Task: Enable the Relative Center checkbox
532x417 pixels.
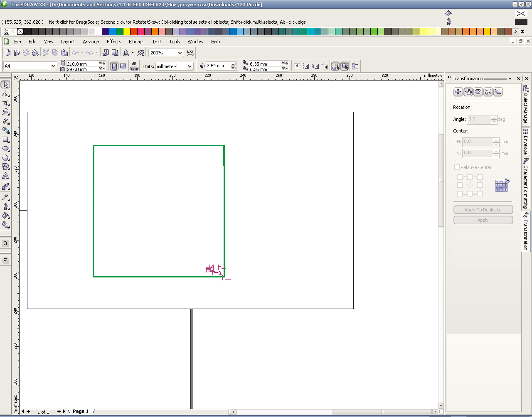Action: click(457, 167)
